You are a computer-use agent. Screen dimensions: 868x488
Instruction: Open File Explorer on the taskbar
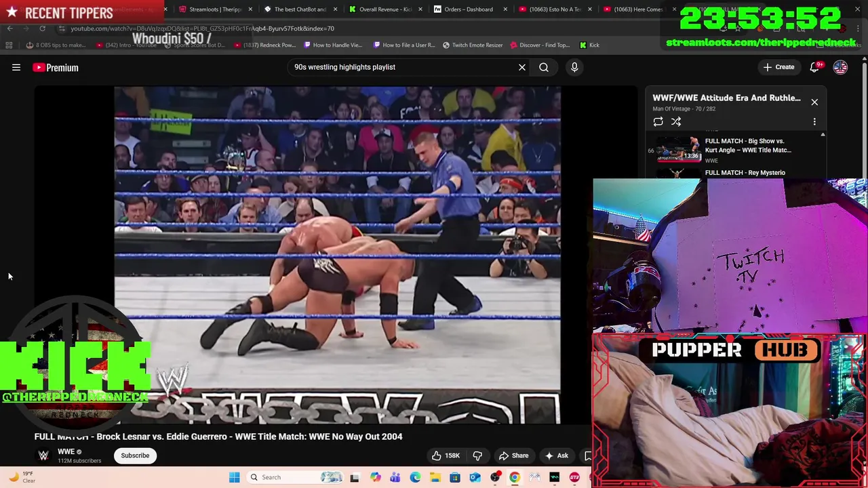coord(435,477)
